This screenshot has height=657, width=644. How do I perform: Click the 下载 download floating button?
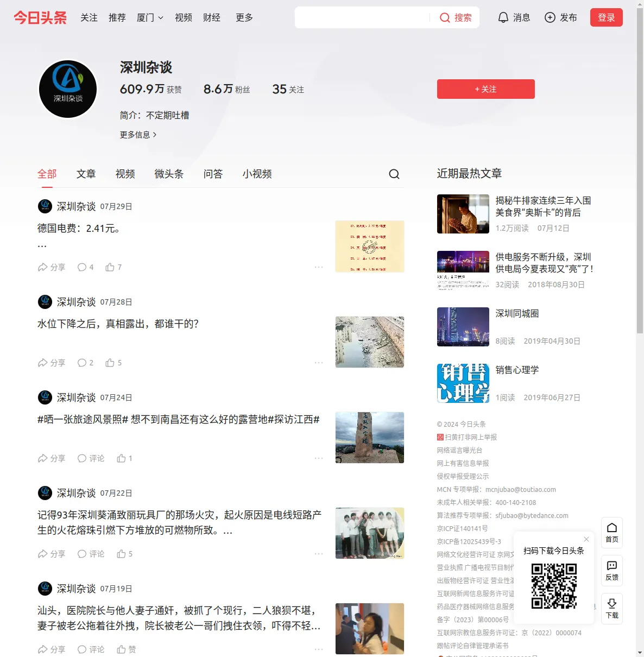(612, 609)
